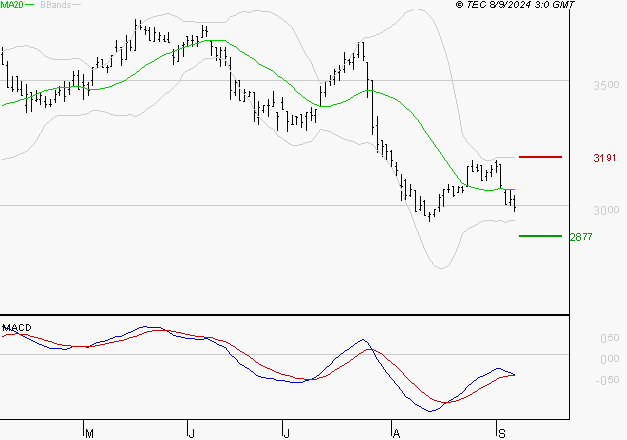The width and height of the screenshot is (627, 440).
Task: Select the red resistance level line
Action: click(540, 157)
